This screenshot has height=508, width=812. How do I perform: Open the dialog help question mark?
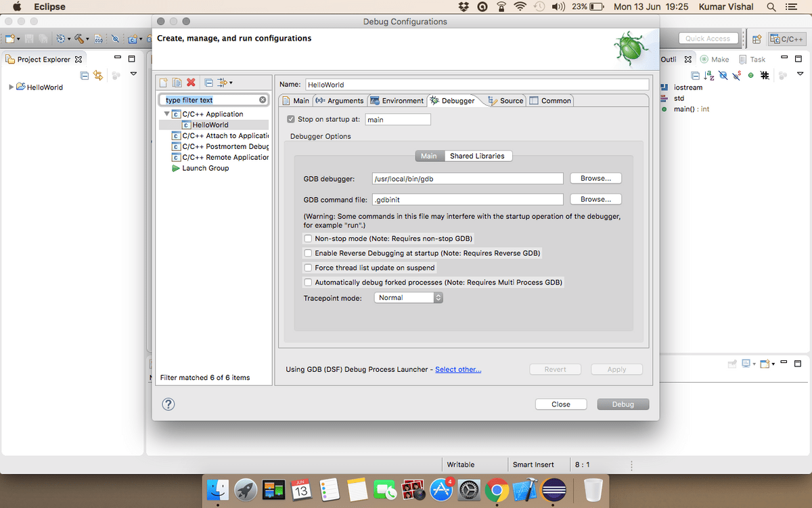(168, 404)
